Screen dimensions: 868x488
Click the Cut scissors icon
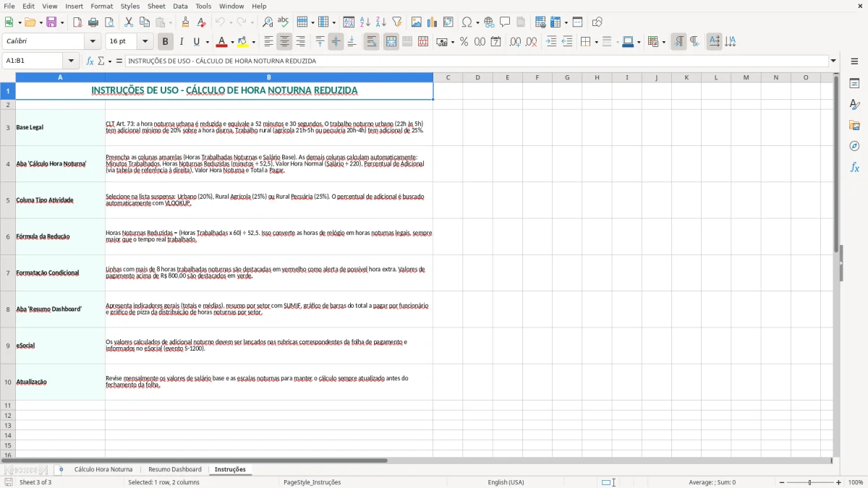coord(129,22)
